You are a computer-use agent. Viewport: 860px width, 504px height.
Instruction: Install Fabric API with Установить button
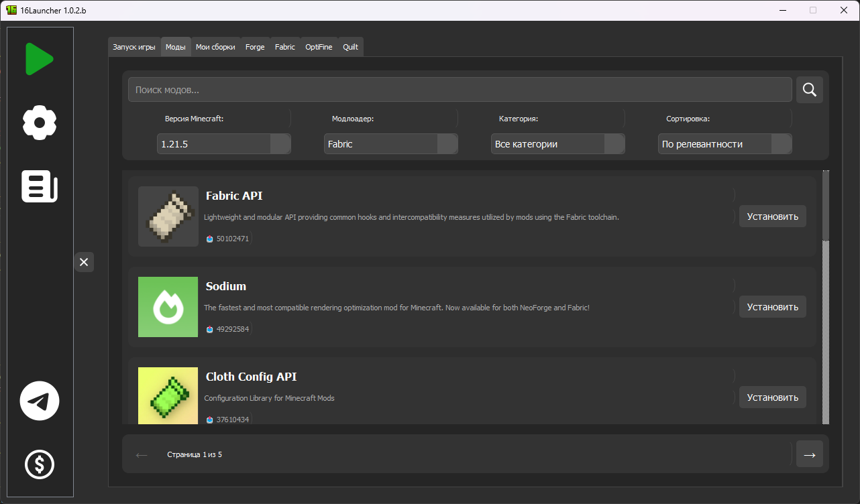coord(773,216)
